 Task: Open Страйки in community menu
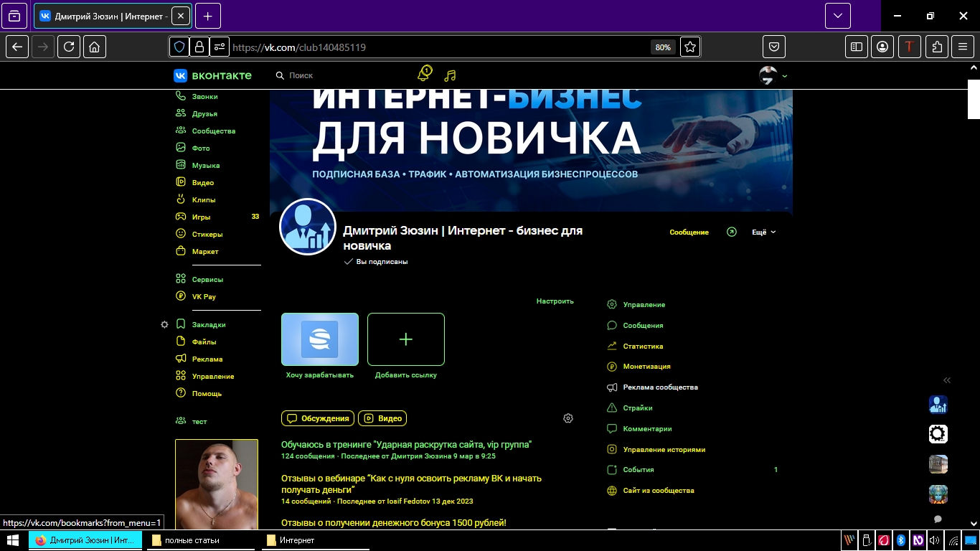click(x=630, y=408)
